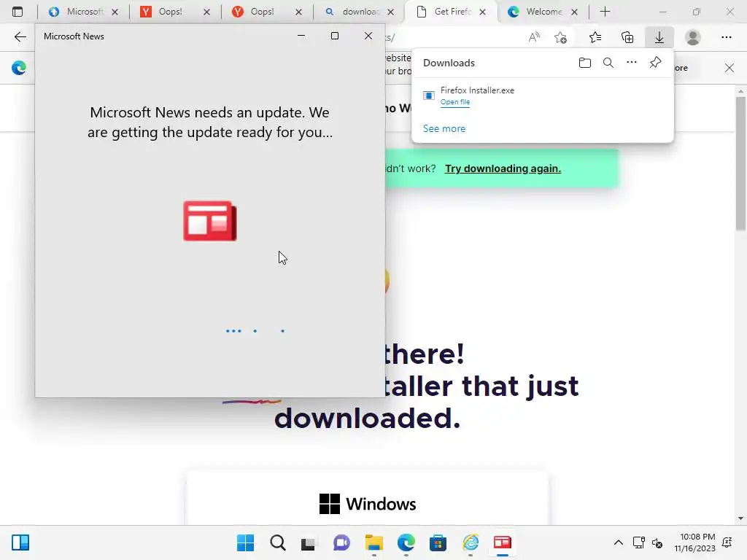Close the first Oops! tab
Viewport: 747px width, 560px height.
point(206,12)
